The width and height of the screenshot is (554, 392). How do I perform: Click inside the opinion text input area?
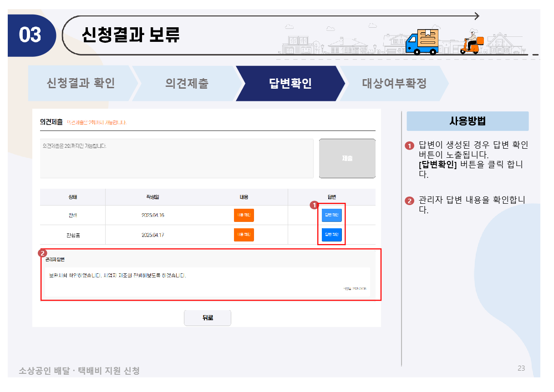pos(175,158)
